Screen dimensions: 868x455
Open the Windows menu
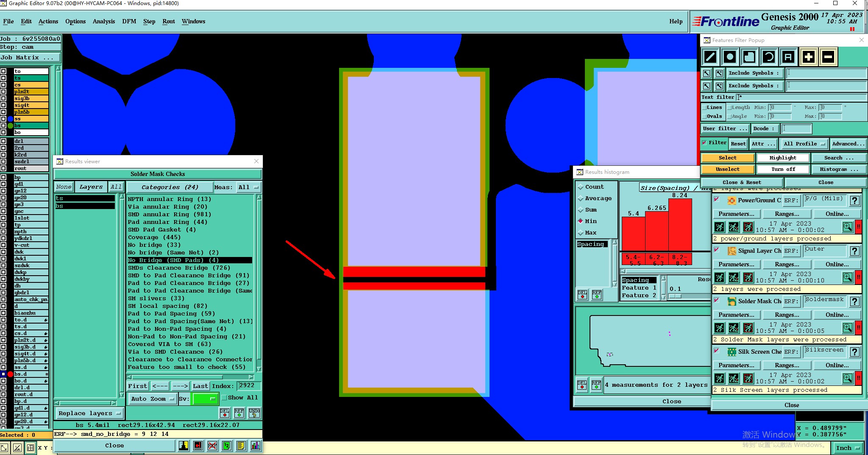194,21
